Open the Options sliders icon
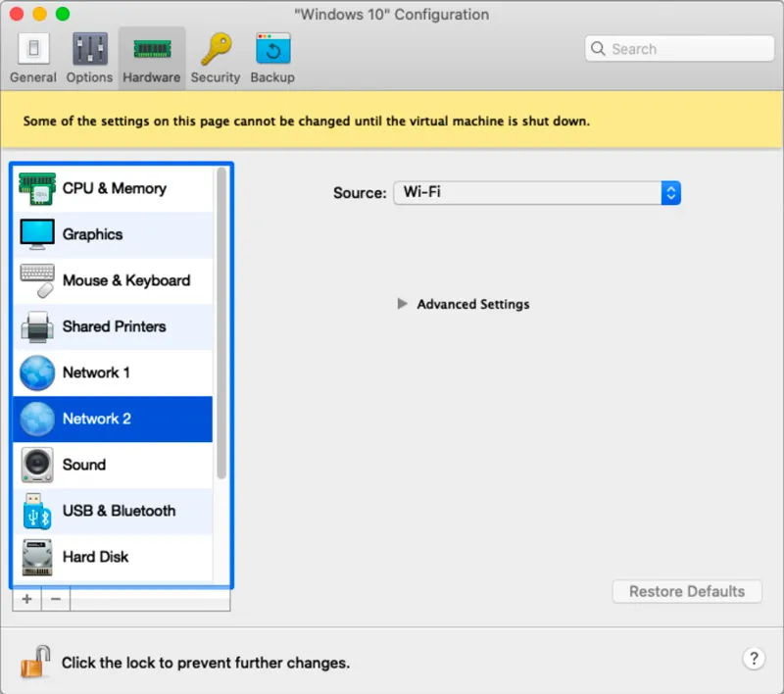Screen dimensions: 784x694 (90, 48)
